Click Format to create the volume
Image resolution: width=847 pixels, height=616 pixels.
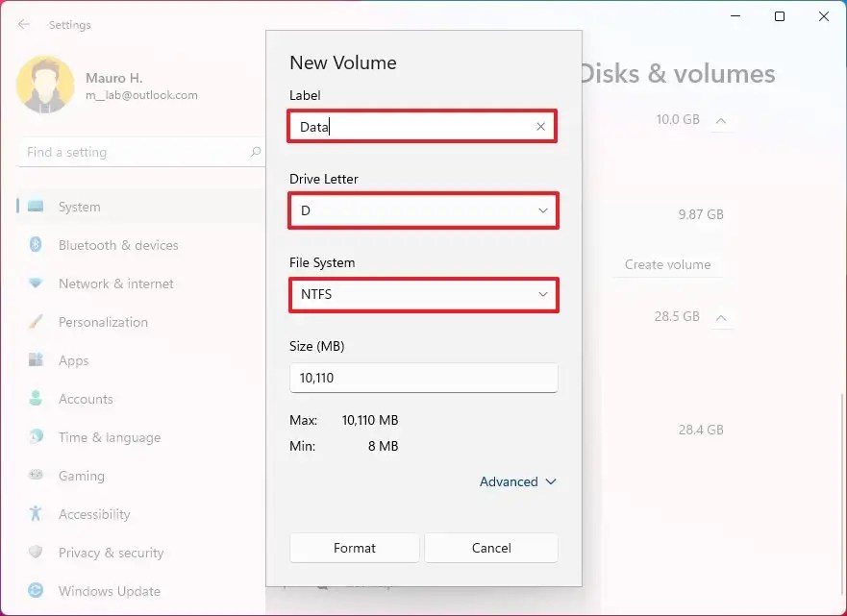pyautogui.click(x=354, y=548)
